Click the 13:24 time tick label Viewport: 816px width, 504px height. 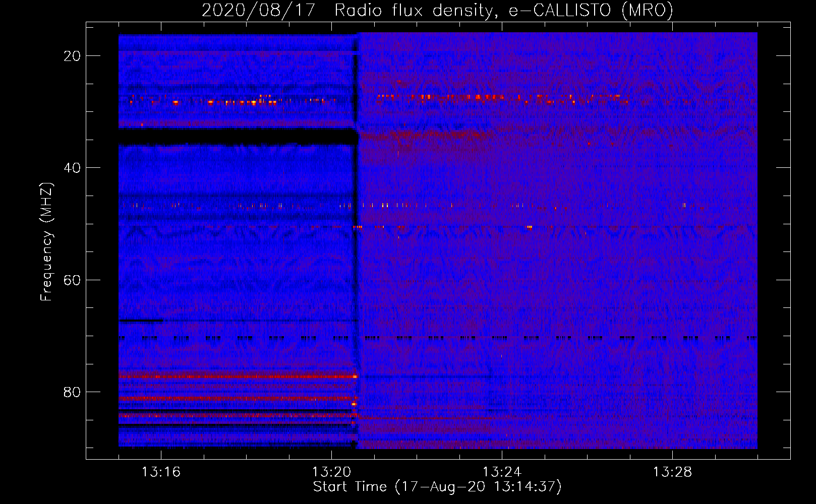[x=502, y=472]
